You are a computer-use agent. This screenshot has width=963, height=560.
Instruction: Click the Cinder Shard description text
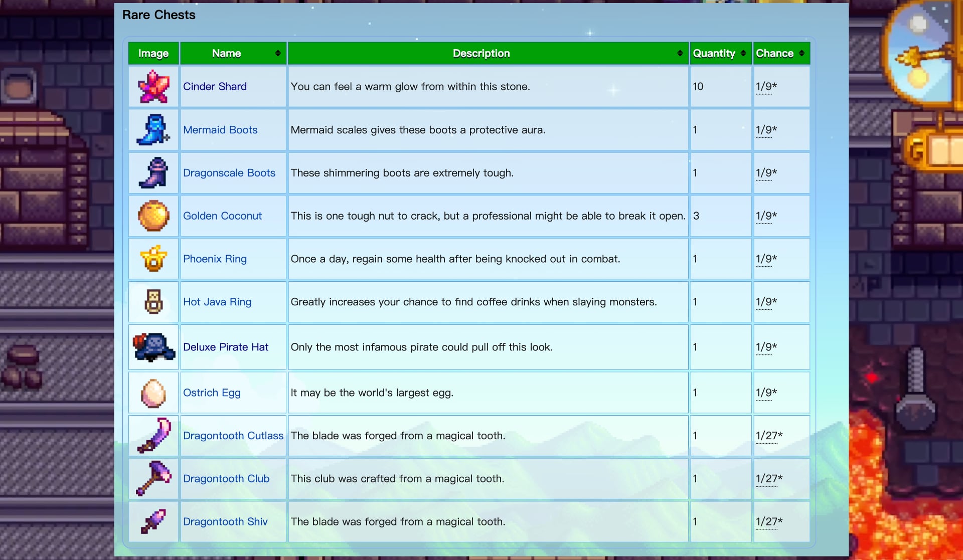coord(410,87)
